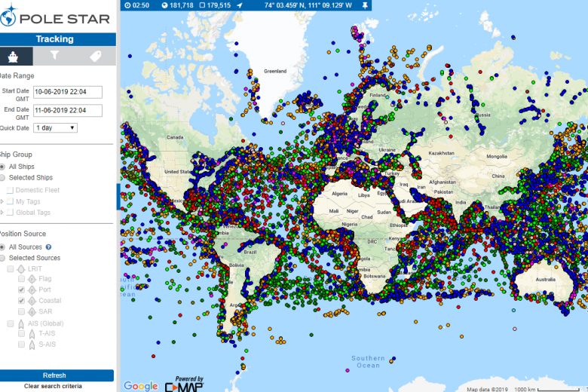Click the navigation arrow icon
Image resolution: width=588 pixels, height=392 pixels.
coord(240,5)
